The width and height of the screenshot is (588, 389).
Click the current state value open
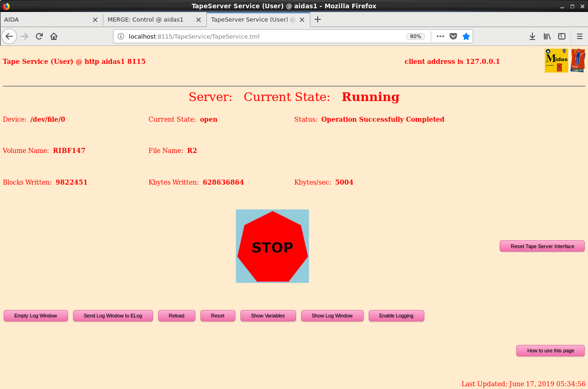(209, 119)
